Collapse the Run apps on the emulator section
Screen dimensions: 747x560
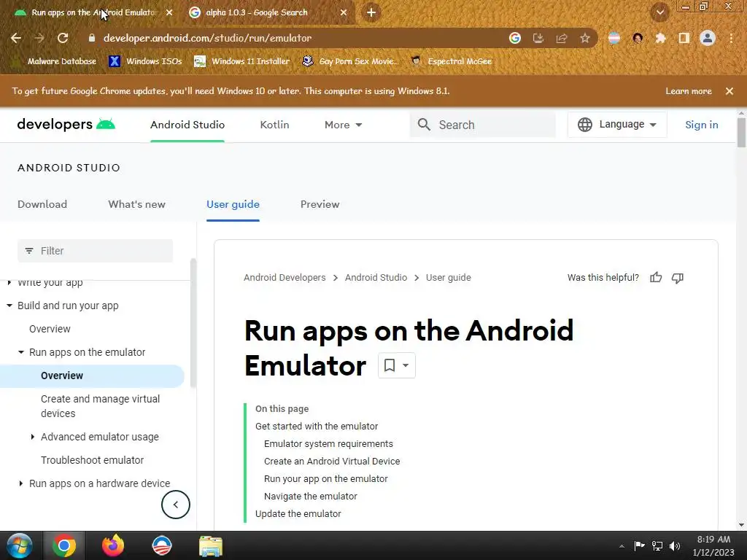click(x=20, y=352)
